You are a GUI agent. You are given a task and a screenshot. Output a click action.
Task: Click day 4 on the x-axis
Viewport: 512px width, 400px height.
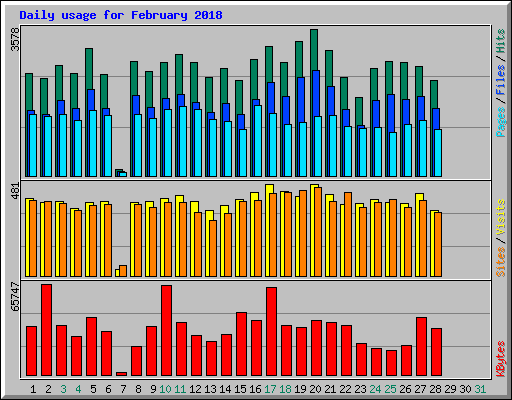(x=78, y=389)
